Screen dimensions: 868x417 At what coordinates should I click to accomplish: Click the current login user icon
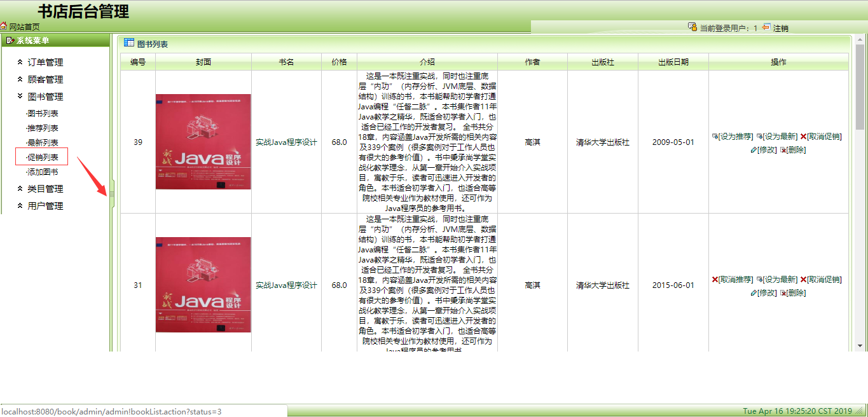[692, 27]
